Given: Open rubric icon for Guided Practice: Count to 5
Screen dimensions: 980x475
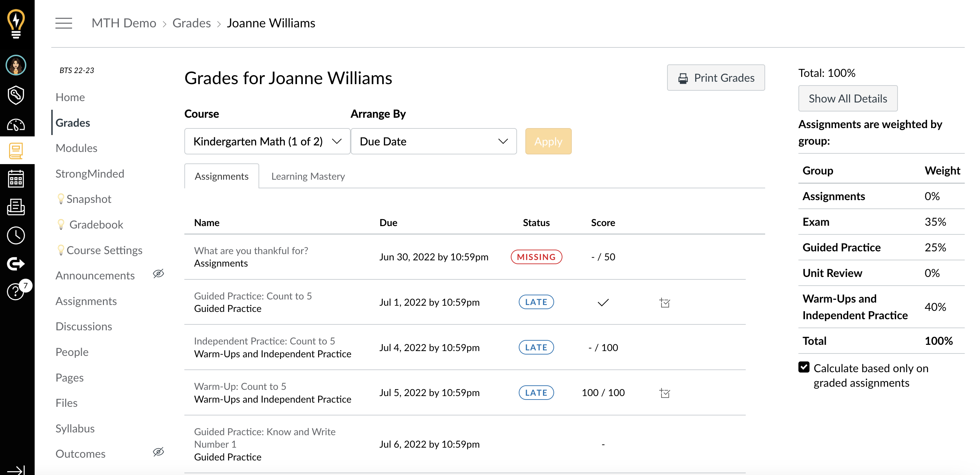Looking at the screenshot, I should pyautogui.click(x=665, y=303).
